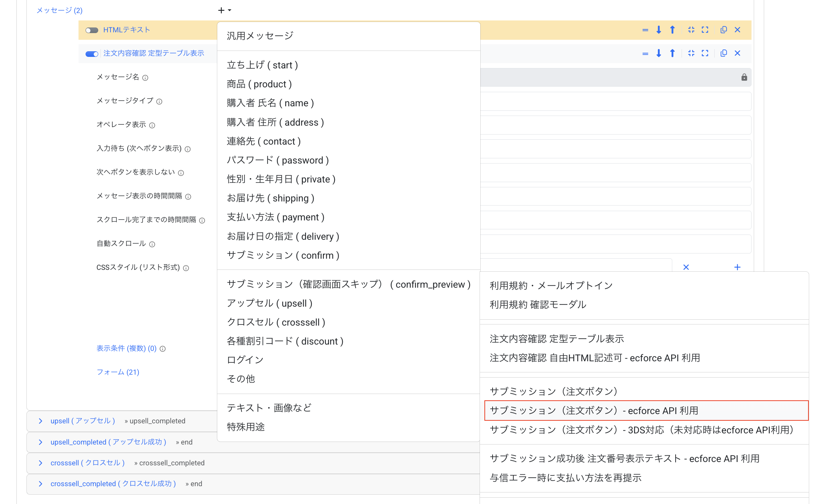The width and height of the screenshot is (817, 504).
Task: Open 購入者 氏名 ( name ) submenu
Action: 349,103
